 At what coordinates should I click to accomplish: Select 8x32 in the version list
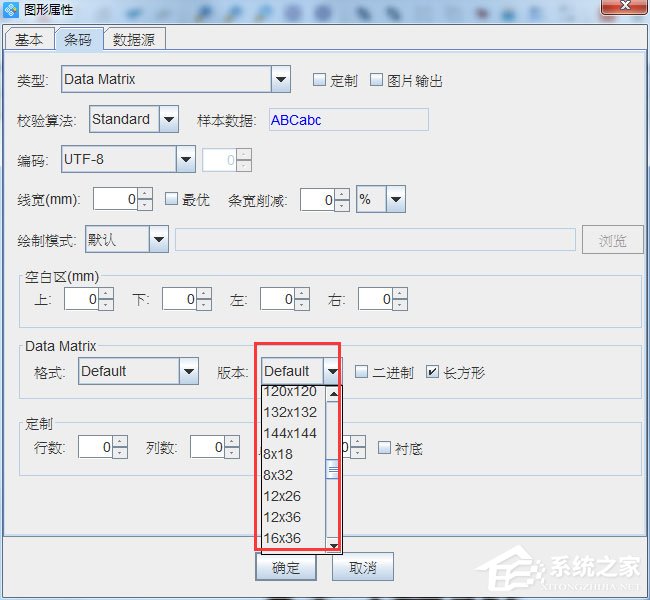point(294,475)
